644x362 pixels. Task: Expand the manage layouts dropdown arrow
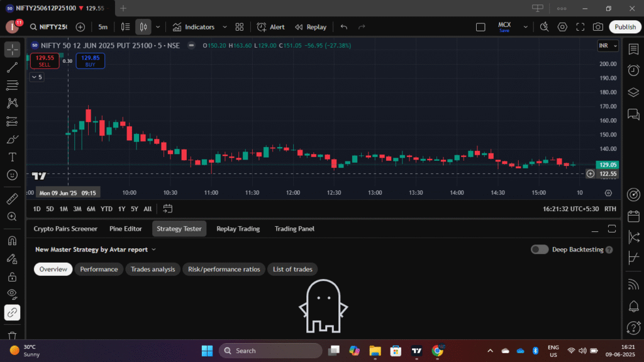point(525,27)
